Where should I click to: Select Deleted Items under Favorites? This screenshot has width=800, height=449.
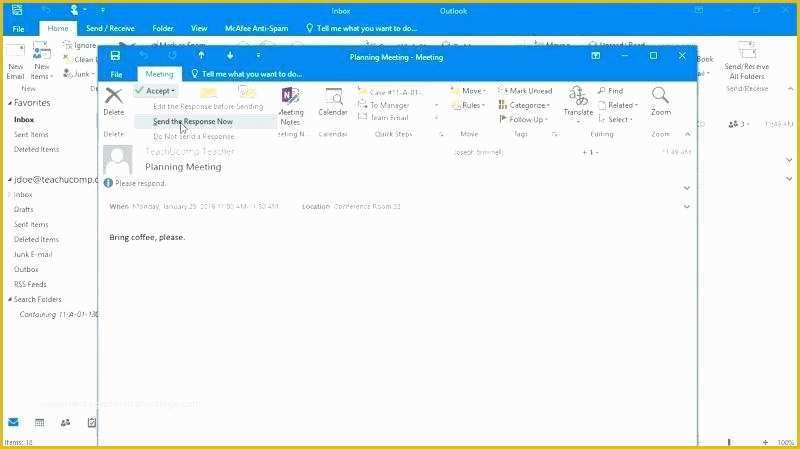click(36, 149)
